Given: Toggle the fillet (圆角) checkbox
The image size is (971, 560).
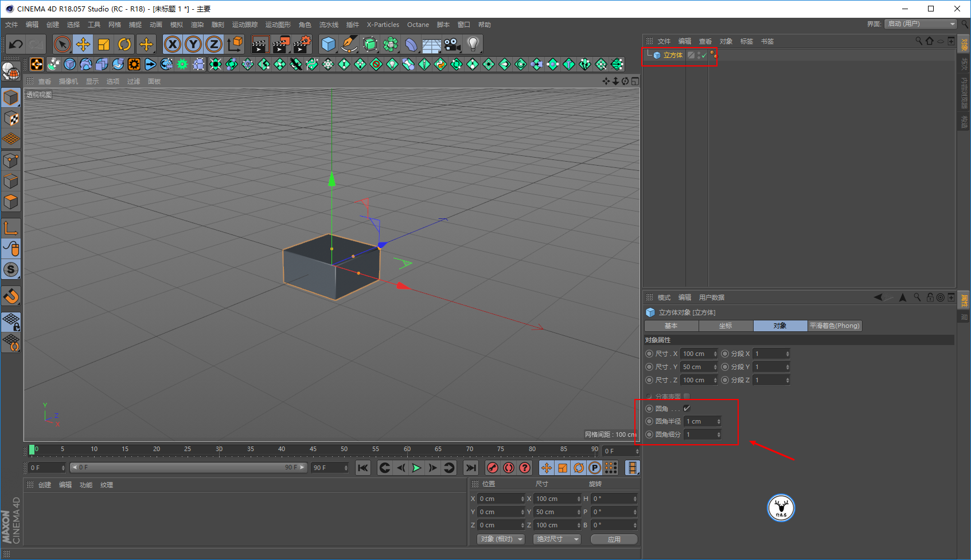Looking at the screenshot, I should pos(687,409).
